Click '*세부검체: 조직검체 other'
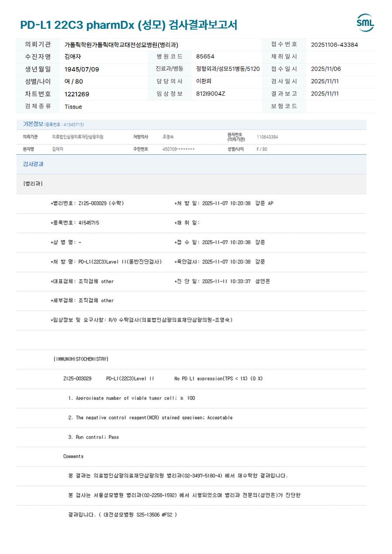Viewport: 392px width, 554px height. (x=82, y=301)
